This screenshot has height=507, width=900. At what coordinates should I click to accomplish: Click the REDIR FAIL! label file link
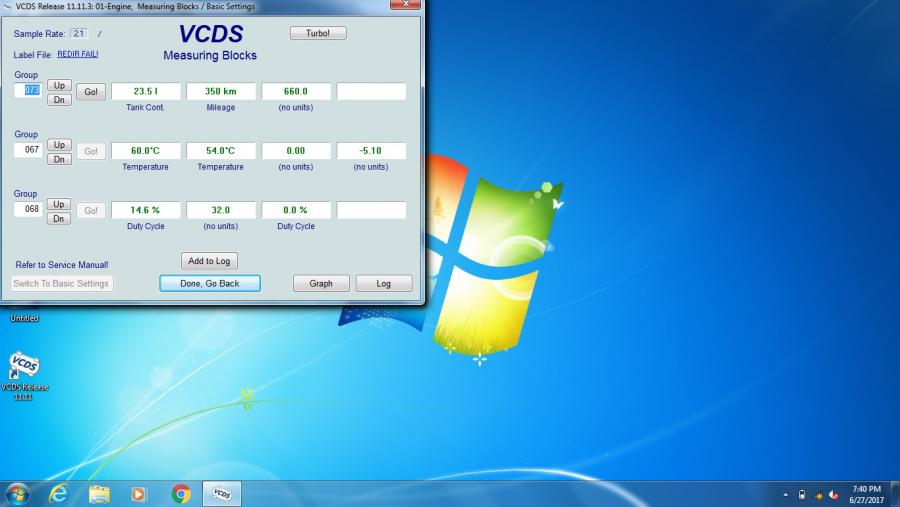[78, 54]
